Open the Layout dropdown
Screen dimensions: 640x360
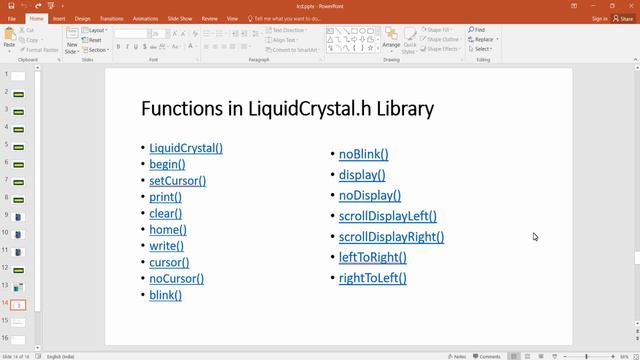coord(95,30)
